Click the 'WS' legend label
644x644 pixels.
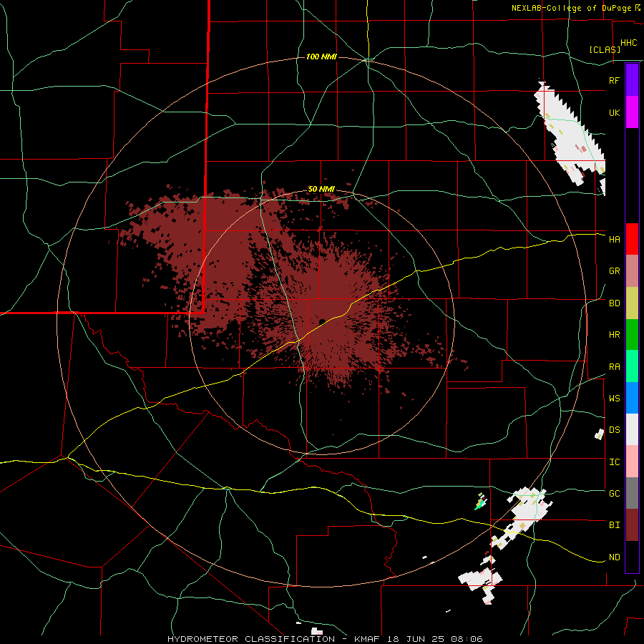[x=614, y=398]
